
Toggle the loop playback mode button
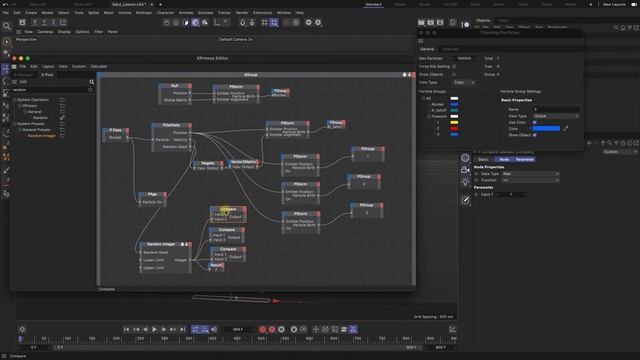coord(196,329)
